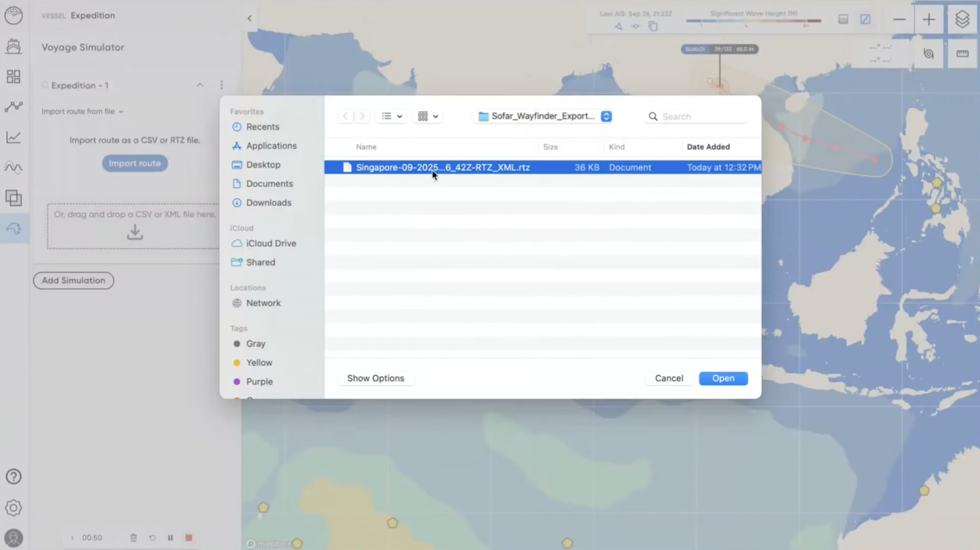Image resolution: width=980 pixels, height=550 pixels.
Task: Sort files by Name column header
Action: click(x=366, y=147)
